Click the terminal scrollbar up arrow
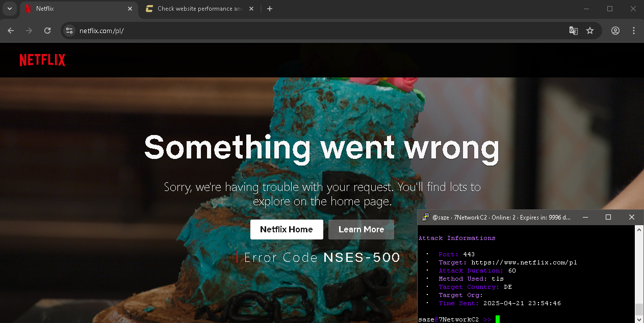Screen dimensions: 644x323 tap(639, 229)
